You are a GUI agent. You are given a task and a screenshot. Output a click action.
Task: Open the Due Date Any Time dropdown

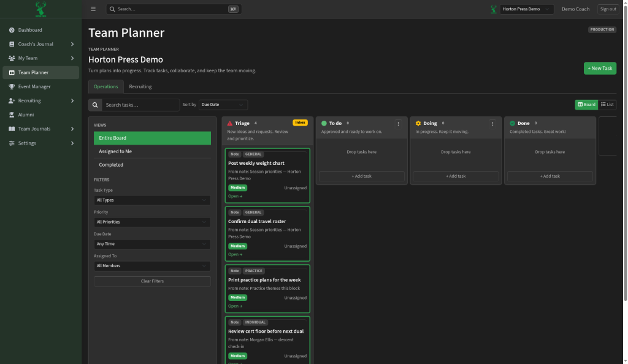click(x=152, y=244)
